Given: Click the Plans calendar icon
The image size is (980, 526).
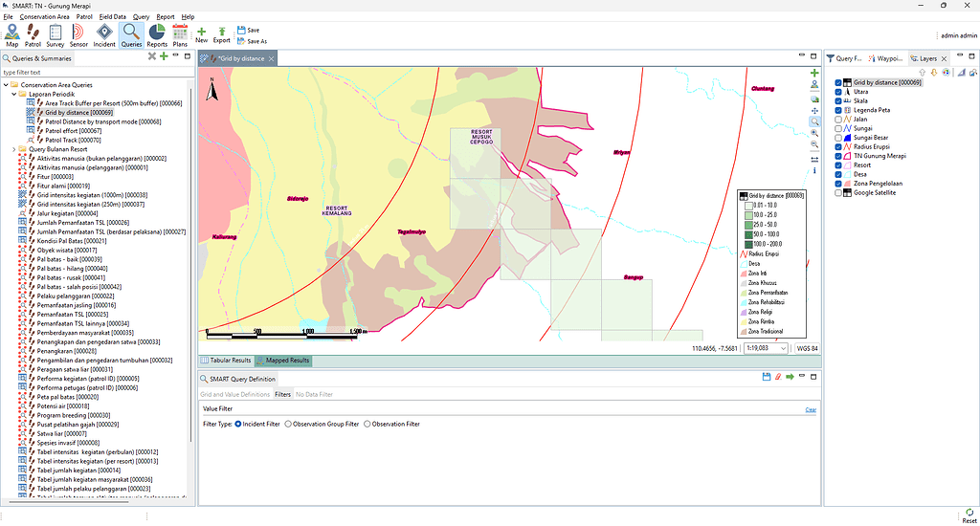Looking at the screenshot, I should click(180, 34).
